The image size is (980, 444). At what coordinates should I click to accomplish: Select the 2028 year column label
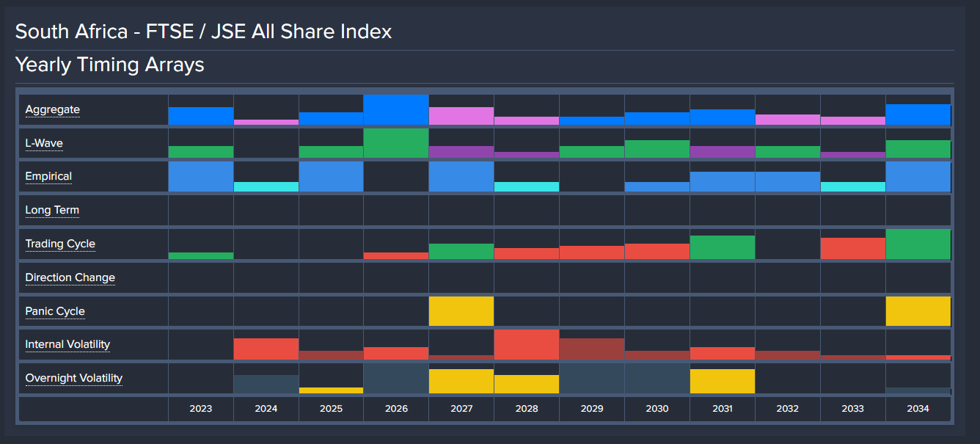point(527,409)
